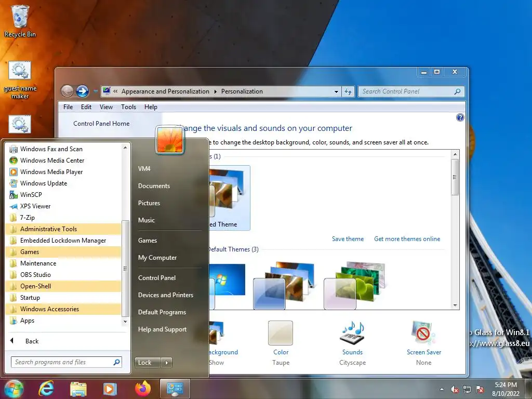The width and height of the screenshot is (532, 399).
Task: Click Appearance and Personalization breadcrumb
Action: (x=165, y=91)
